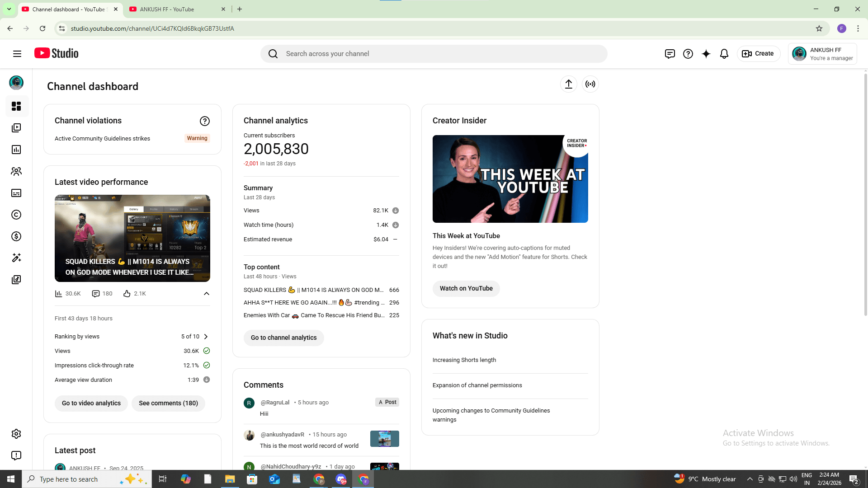Screen dimensions: 868x488
Task: Open Studio Settings gear in sidebar
Action: click(16, 434)
